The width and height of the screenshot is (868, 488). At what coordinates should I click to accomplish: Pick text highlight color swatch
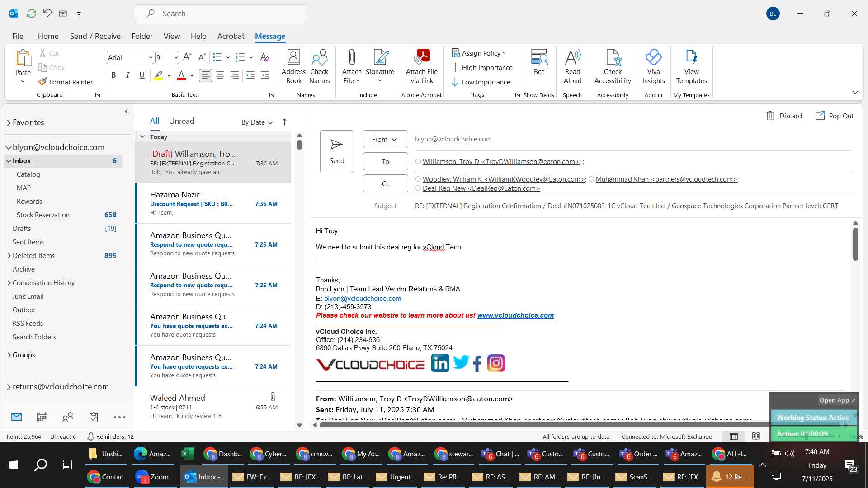(x=158, y=75)
